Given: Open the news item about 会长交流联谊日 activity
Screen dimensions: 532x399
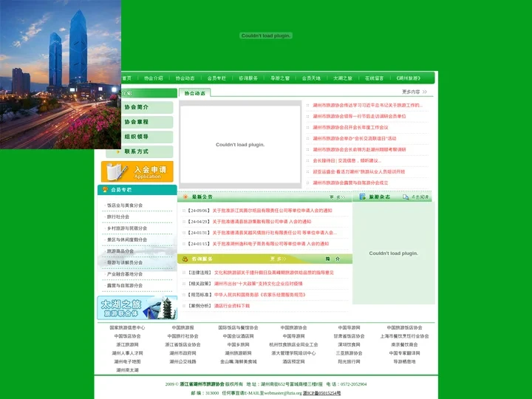Looking at the screenshot, I should pos(355,138).
